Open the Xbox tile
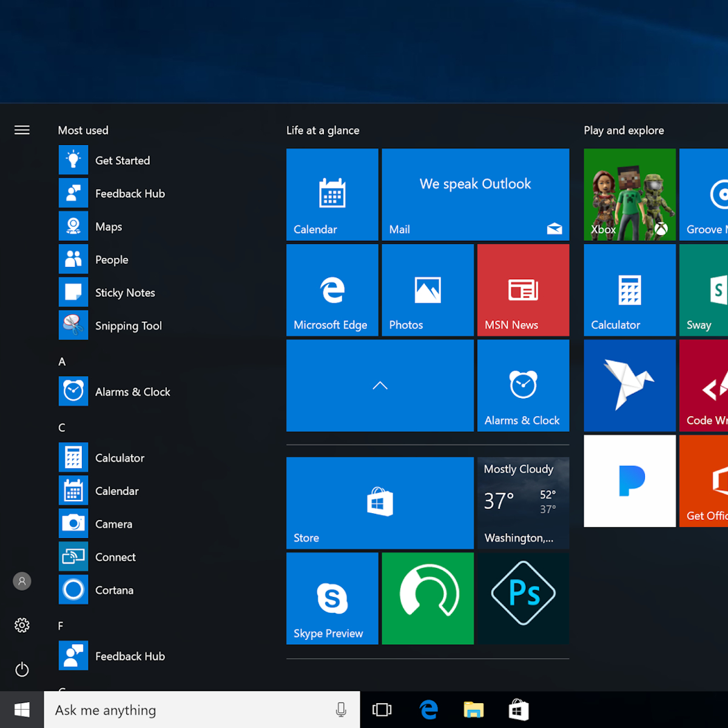 (x=630, y=195)
